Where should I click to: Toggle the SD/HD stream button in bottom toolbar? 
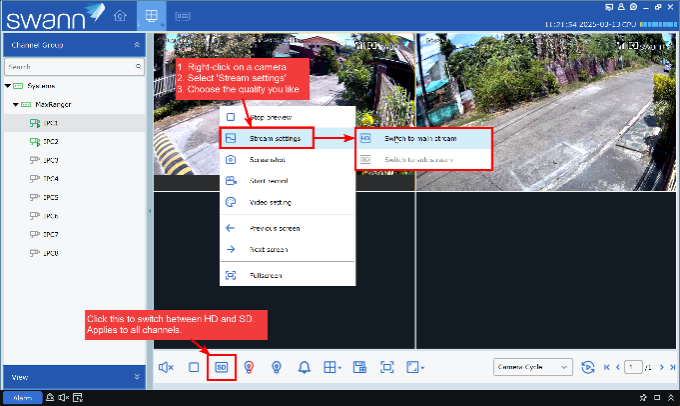[x=222, y=367]
